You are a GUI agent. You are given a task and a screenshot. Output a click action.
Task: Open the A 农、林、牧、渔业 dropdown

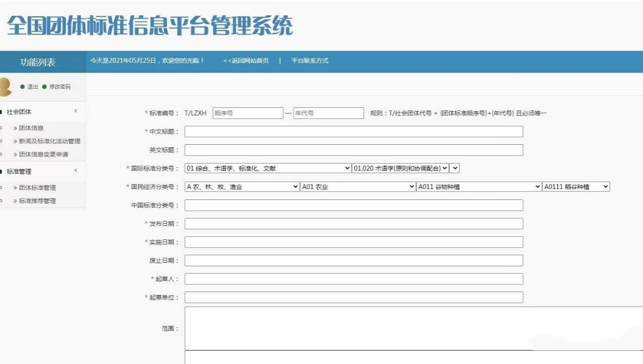(x=242, y=187)
